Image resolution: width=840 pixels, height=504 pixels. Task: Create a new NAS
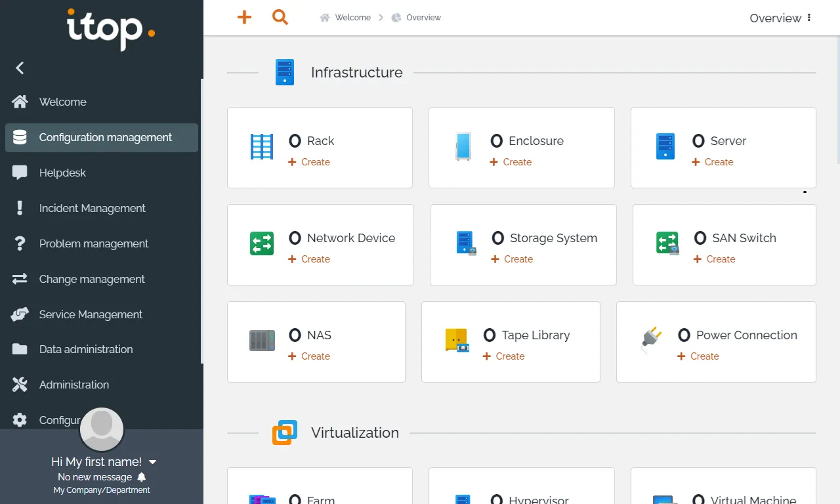(x=309, y=356)
